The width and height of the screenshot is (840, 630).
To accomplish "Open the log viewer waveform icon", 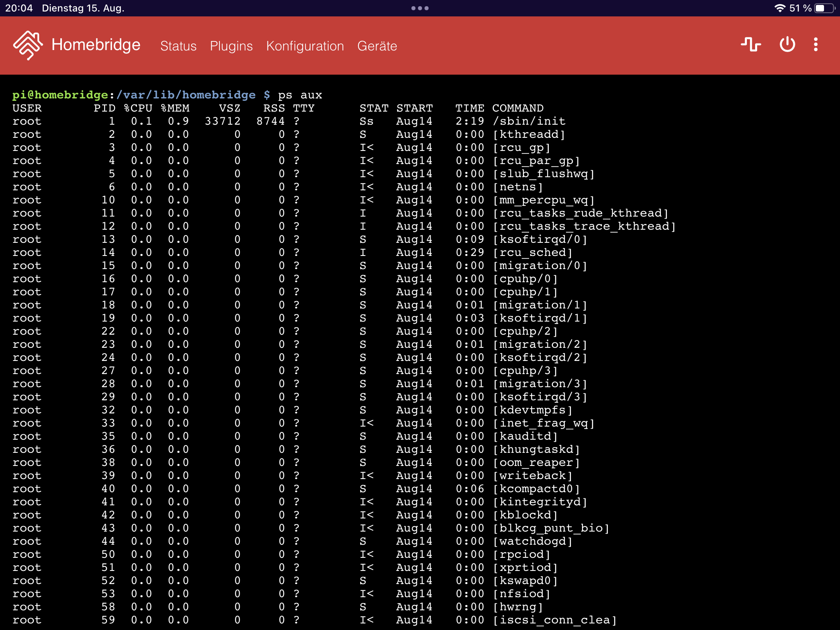I will click(x=751, y=44).
